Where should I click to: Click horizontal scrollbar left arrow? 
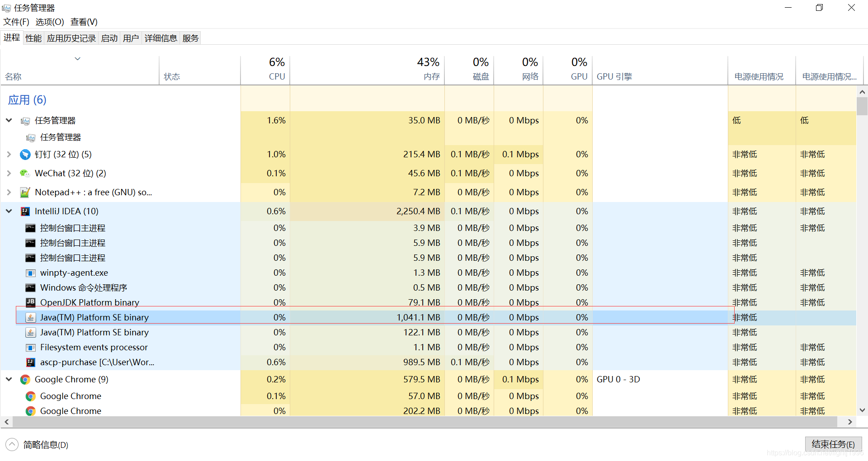tap(6, 422)
